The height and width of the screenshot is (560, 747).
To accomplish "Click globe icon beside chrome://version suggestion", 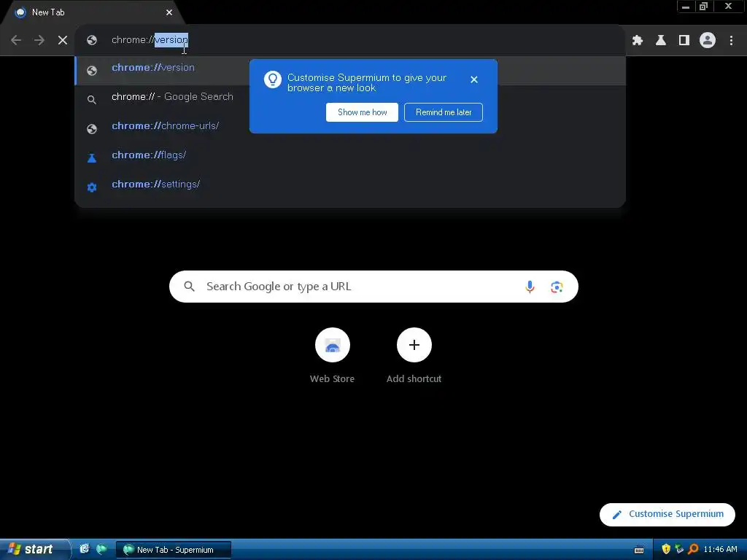I will (92, 71).
